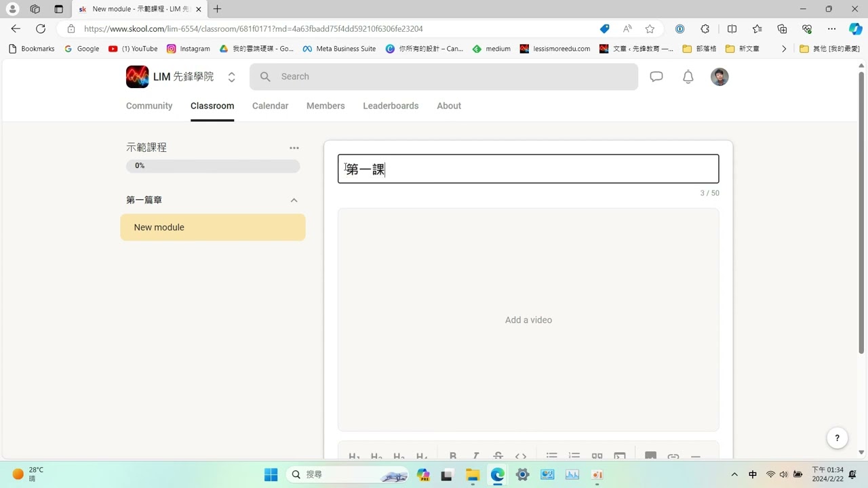The image size is (868, 488).
Task: Open the 示範課程 options menu
Action: point(294,148)
